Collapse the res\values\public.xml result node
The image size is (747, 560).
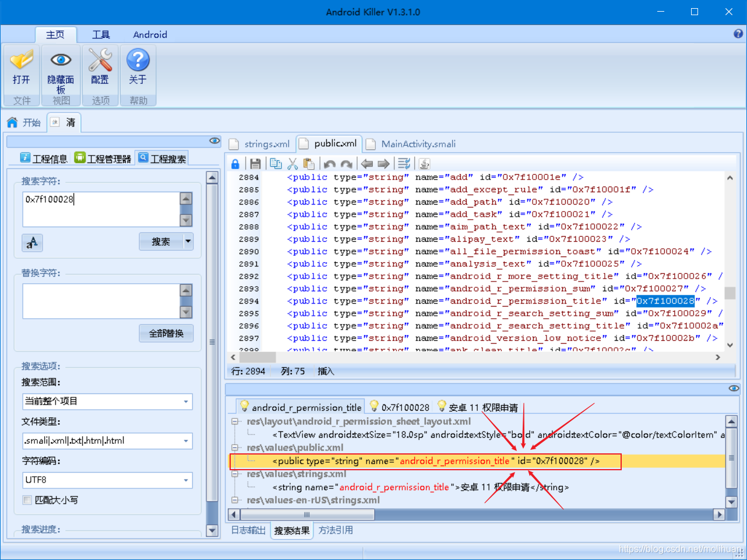[x=234, y=448]
